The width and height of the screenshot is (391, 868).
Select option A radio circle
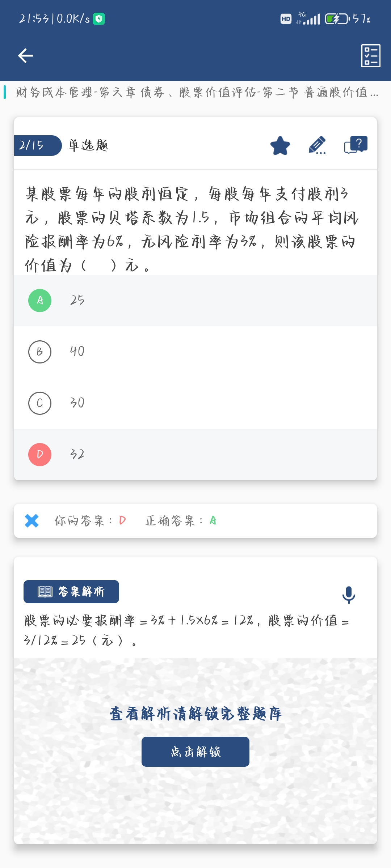(40, 301)
